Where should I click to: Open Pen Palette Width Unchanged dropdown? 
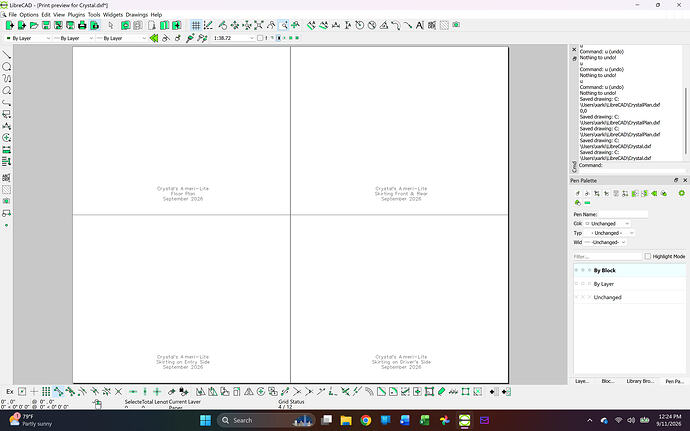[605, 242]
